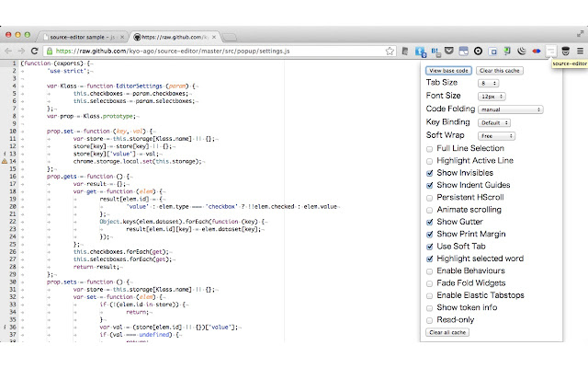Image resolution: width=588 pixels, height=368 pixels.
Task: Click the green arrow download extension icon
Action: tap(507, 51)
